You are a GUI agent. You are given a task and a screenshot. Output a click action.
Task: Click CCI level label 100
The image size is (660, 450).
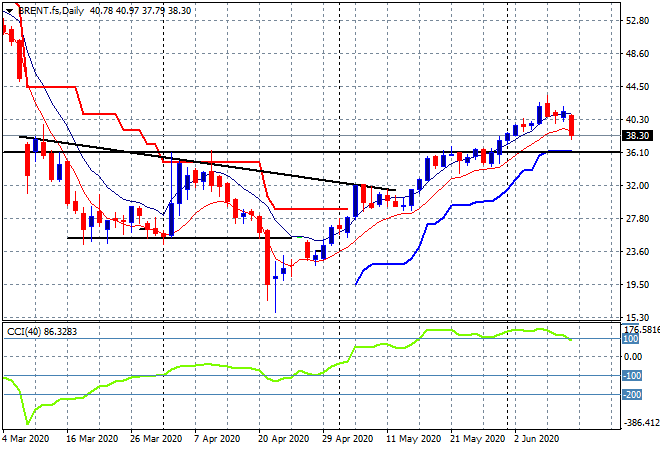631,339
